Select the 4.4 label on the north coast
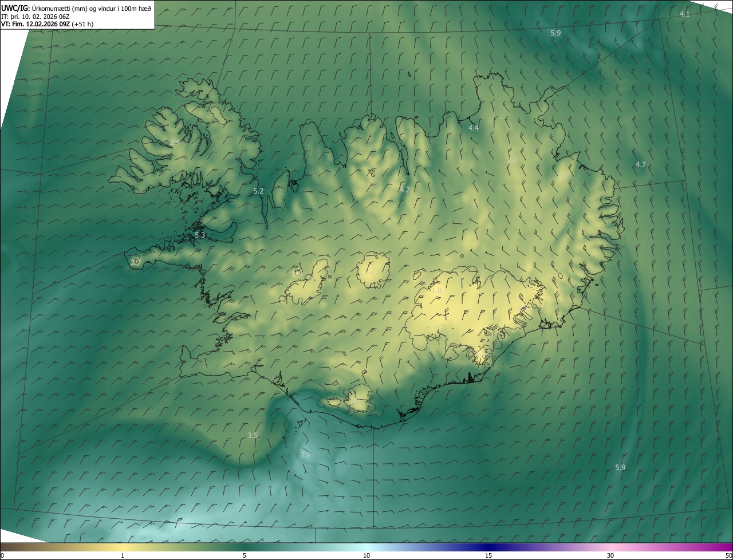 pos(473,128)
